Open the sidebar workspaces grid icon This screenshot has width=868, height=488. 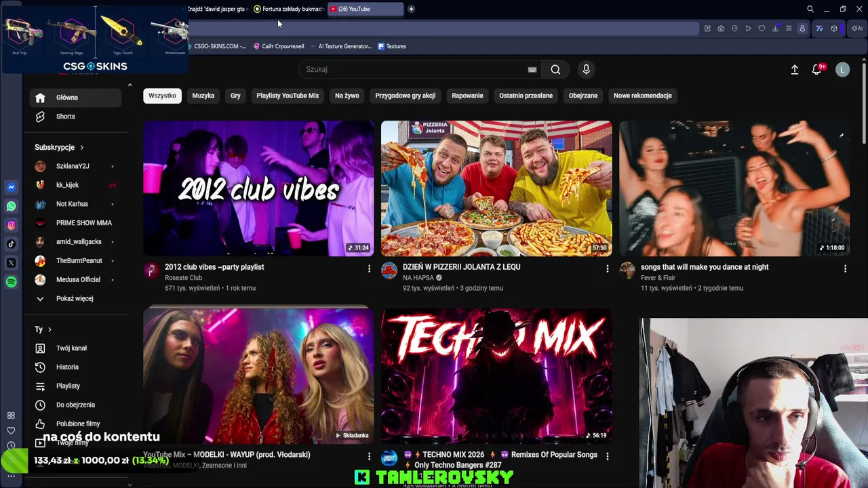click(11, 415)
